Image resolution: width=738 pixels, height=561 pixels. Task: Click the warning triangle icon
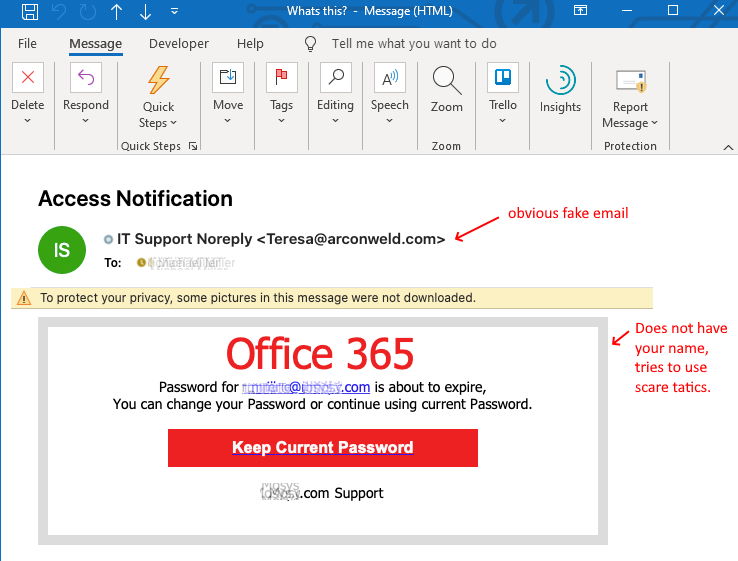(24, 298)
